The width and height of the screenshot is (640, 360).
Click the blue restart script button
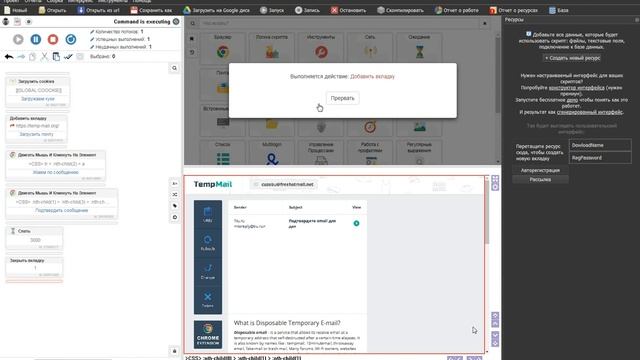(x=71, y=39)
